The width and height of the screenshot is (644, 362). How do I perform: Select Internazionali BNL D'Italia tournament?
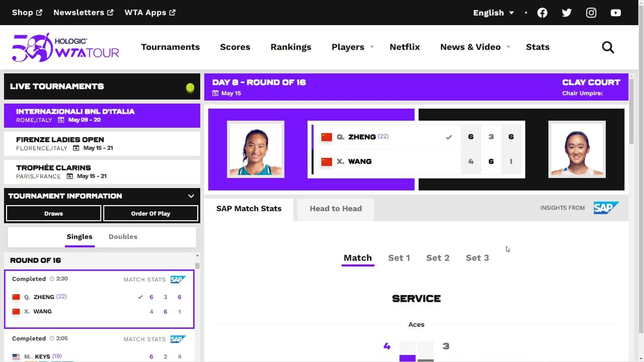pos(102,116)
